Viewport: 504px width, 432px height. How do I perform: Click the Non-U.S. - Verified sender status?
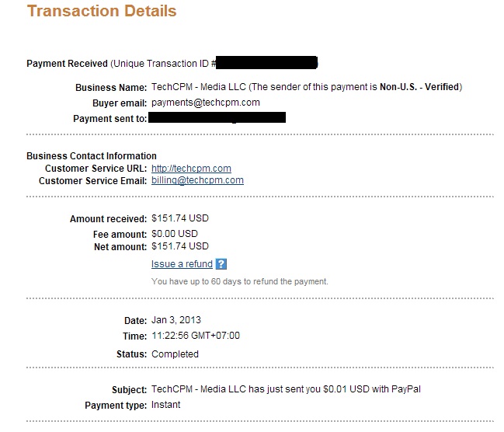point(419,87)
